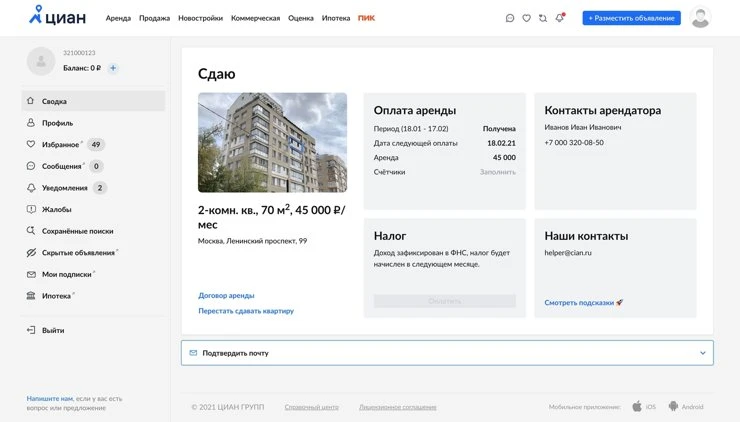Open the messages chat icon in header
The width and height of the screenshot is (740, 422).
tap(510, 18)
